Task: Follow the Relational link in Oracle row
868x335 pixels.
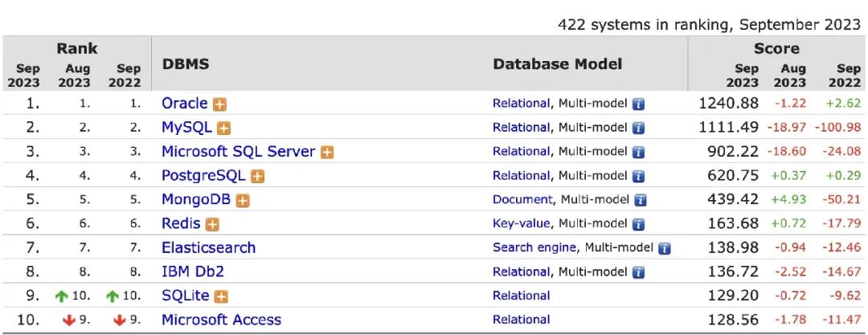Action: click(x=521, y=104)
